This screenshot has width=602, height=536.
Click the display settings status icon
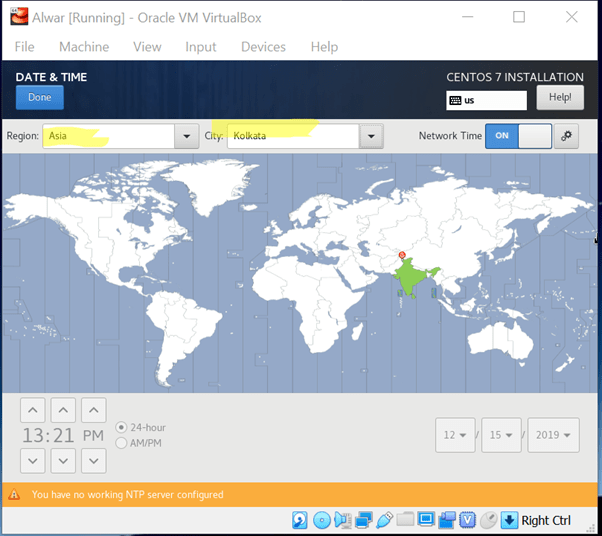pos(426,520)
